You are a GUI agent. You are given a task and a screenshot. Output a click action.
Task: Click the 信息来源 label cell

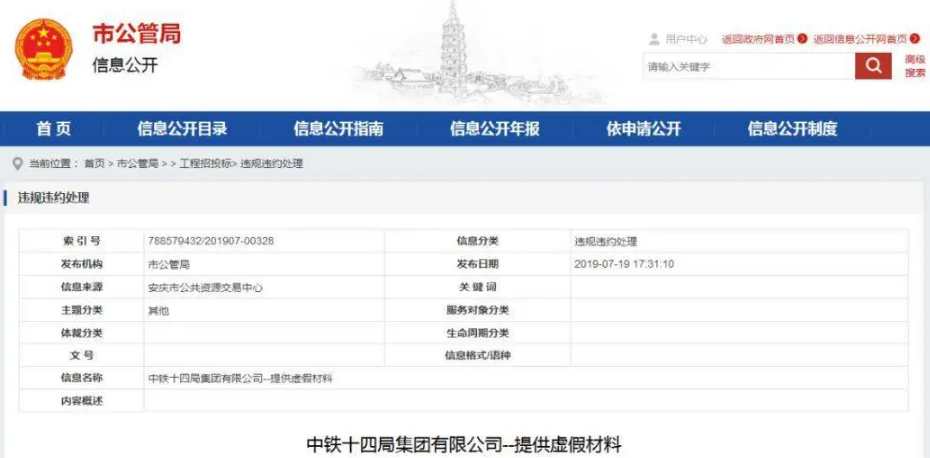82,287
